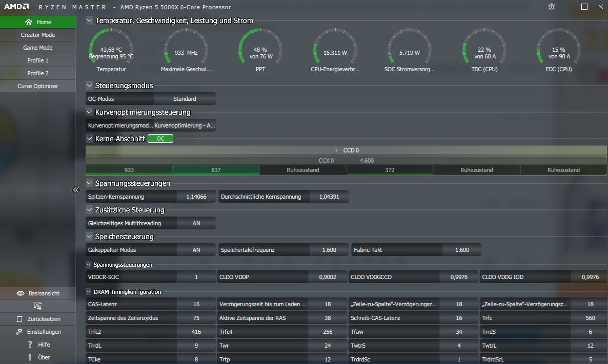Image resolution: width=608 pixels, height=364 pixels.
Task: Click the Trfc2 value 416
Action: pos(196,331)
